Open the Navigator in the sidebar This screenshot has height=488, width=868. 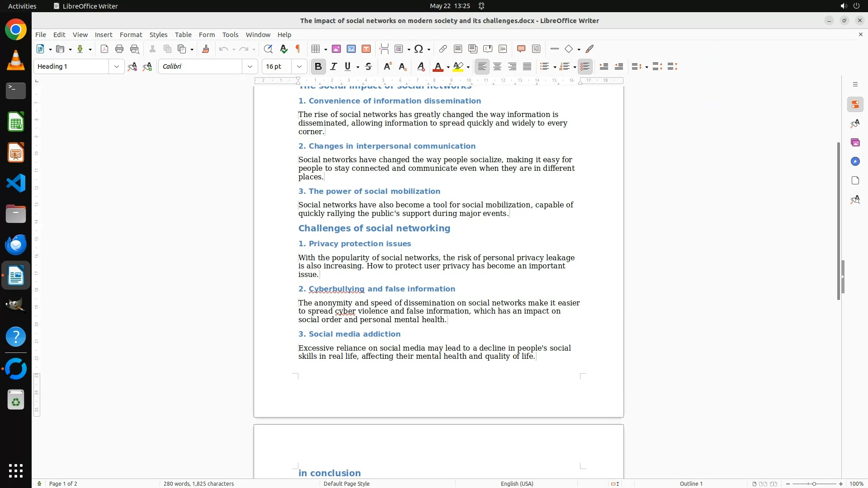(855, 162)
